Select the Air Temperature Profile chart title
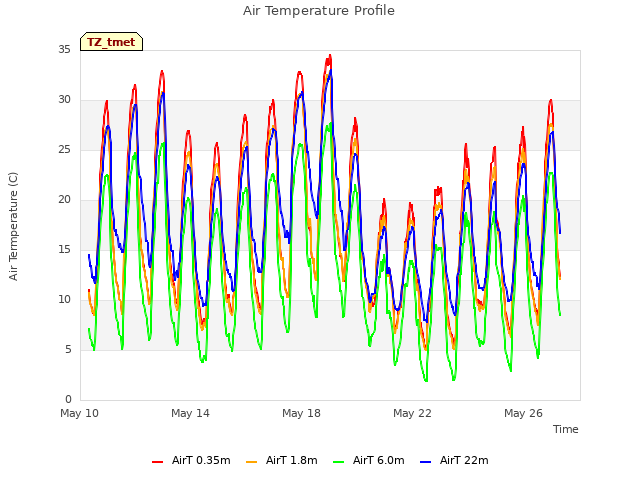 319,11
